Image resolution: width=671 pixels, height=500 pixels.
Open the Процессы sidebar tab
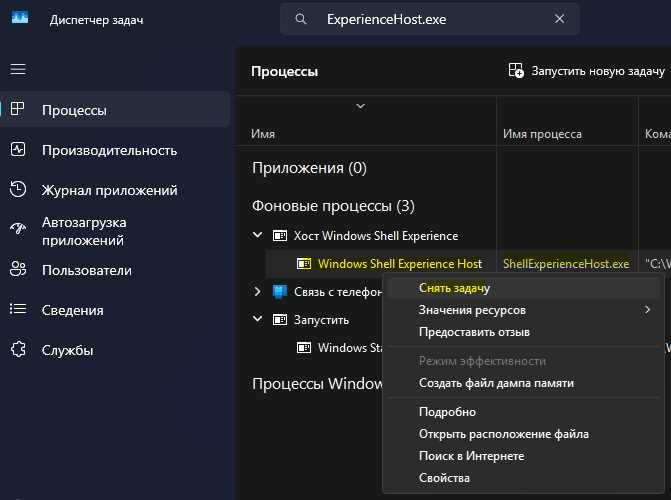click(x=115, y=110)
